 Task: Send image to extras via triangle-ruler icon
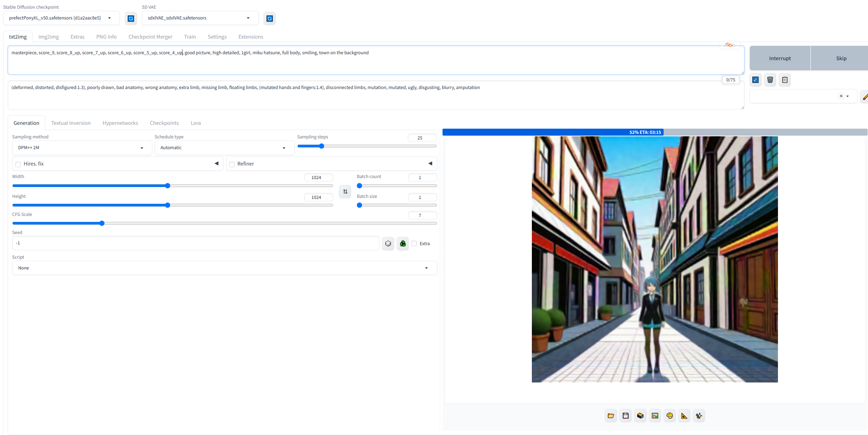pyautogui.click(x=684, y=416)
